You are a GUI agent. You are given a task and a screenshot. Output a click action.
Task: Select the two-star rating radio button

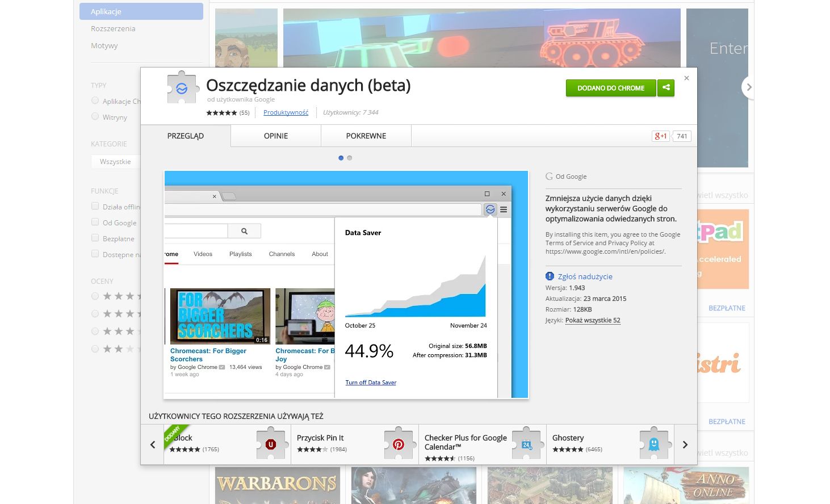point(95,349)
